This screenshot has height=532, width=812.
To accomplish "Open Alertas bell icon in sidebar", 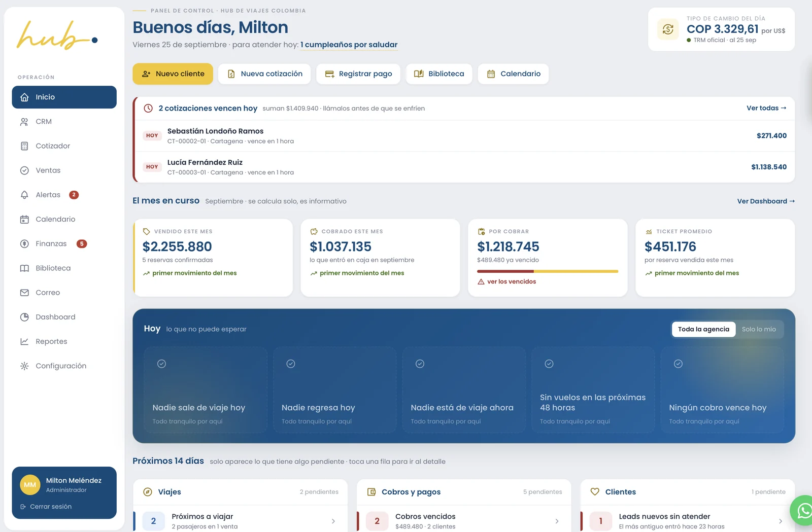I will (x=24, y=195).
